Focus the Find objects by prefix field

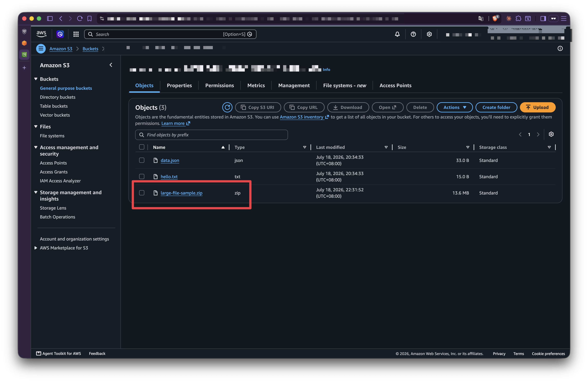(x=212, y=135)
